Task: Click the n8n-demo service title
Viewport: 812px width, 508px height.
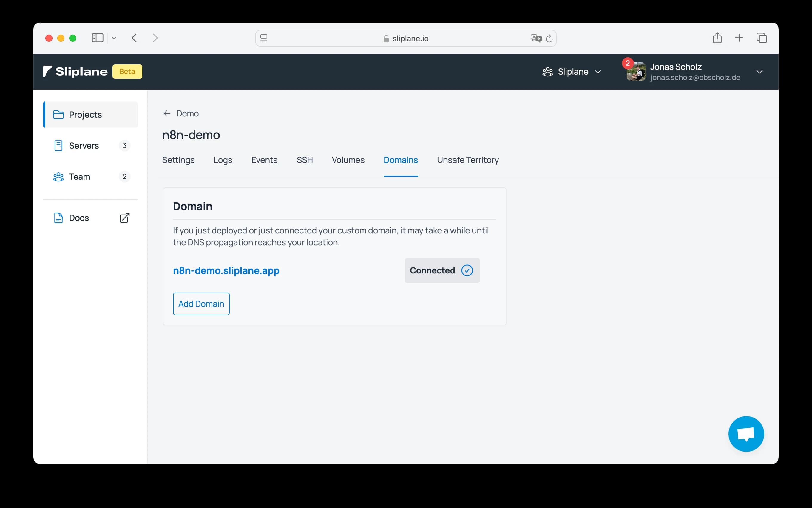Action: (x=191, y=135)
